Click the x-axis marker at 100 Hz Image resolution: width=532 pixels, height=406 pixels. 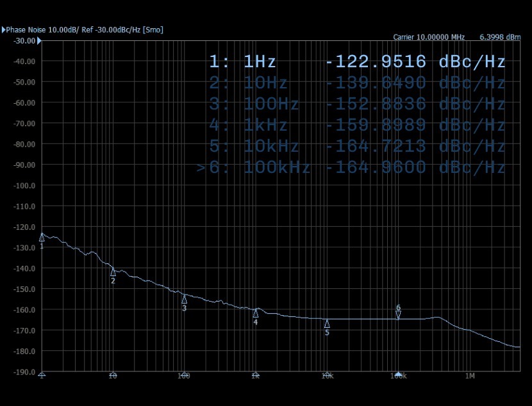point(184,374)
